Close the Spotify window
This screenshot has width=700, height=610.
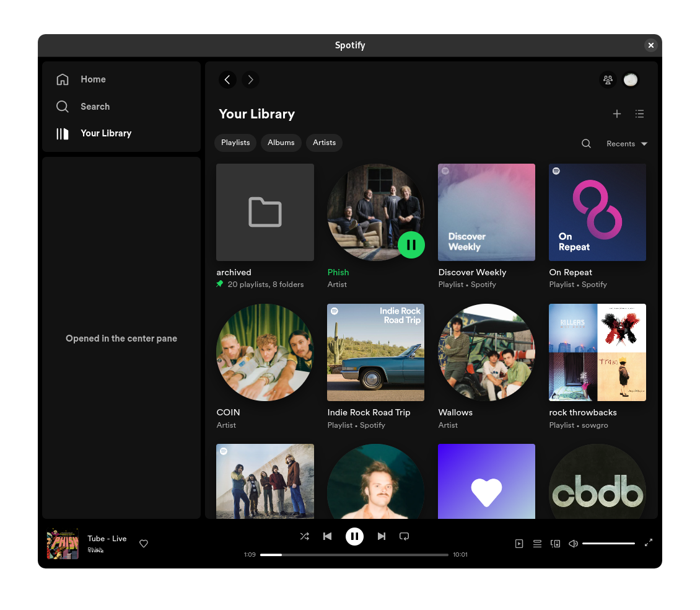(x=651, y=45)
